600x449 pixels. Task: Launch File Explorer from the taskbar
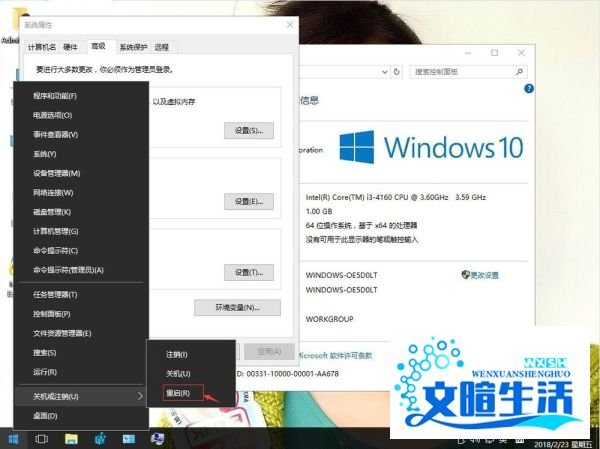[71, 439]
